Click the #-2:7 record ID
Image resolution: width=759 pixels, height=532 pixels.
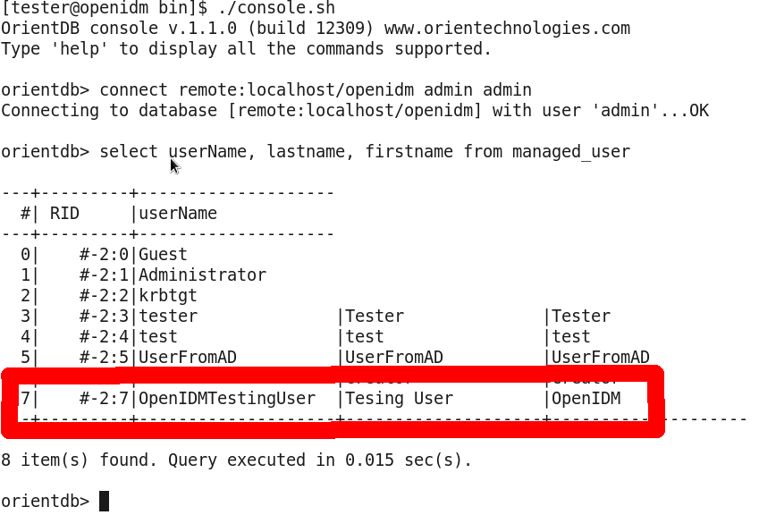[104, 399]
